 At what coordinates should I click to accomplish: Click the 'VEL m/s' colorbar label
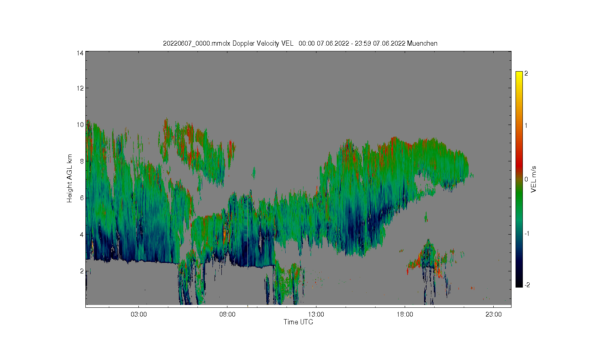533,179
